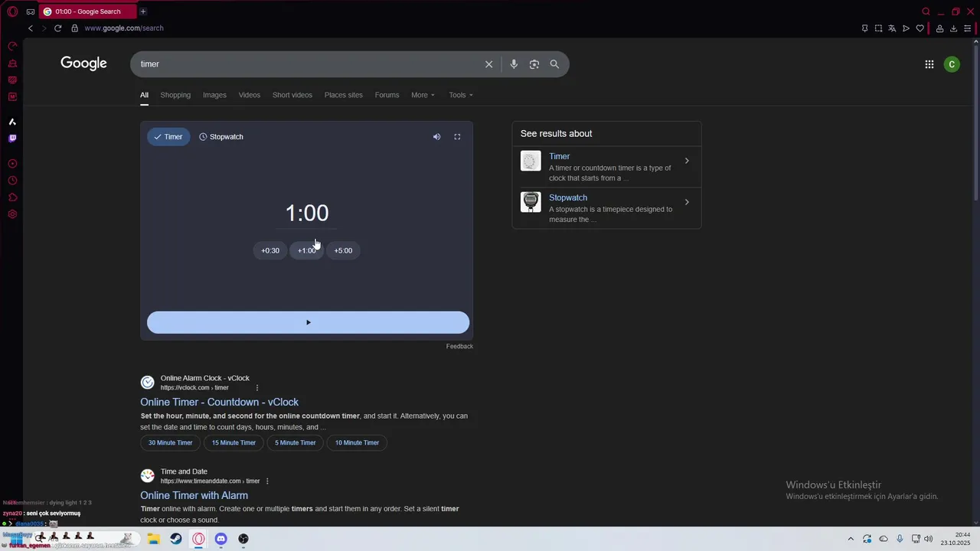Take a snapshot using the toolbar icon

coord(879,28)
